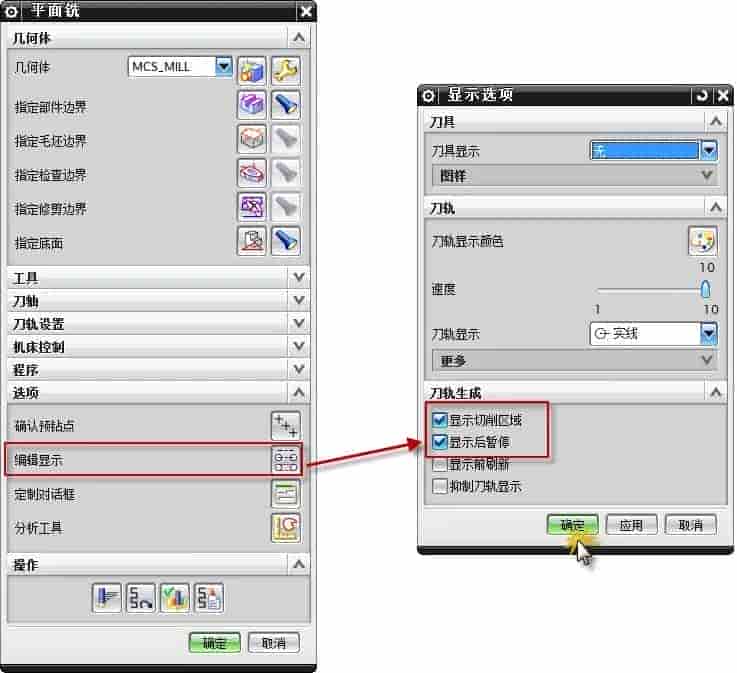Expand the 刀轨设置 section
Image resolution: width=737 pixels, height=673 pixels.
coord(298,323)
